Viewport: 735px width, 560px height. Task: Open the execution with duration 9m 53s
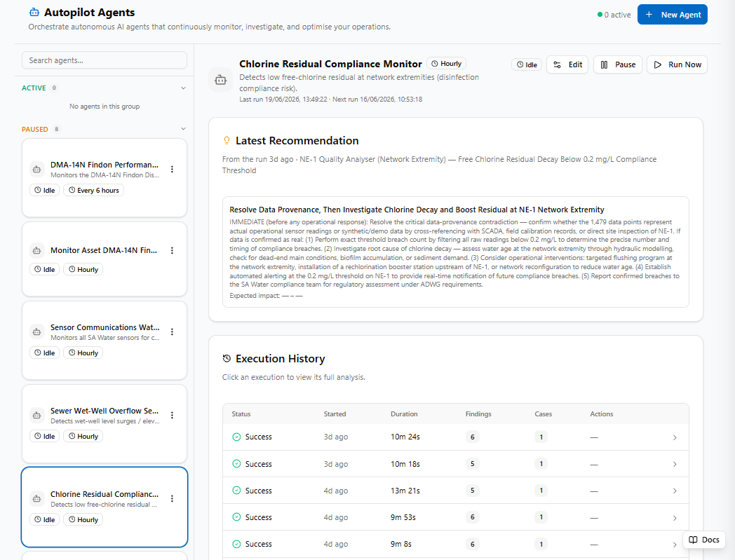coord(456,517)
